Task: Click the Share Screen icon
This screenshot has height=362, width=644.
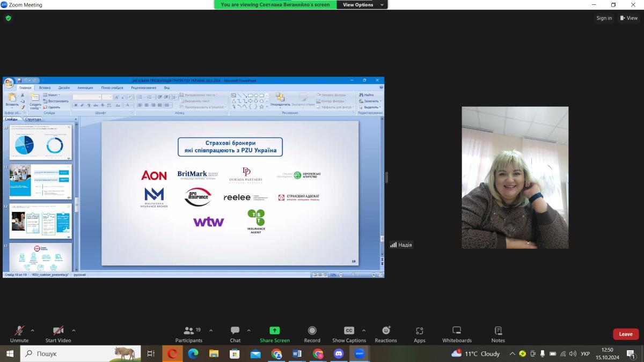Action: (x=274, y=334)
